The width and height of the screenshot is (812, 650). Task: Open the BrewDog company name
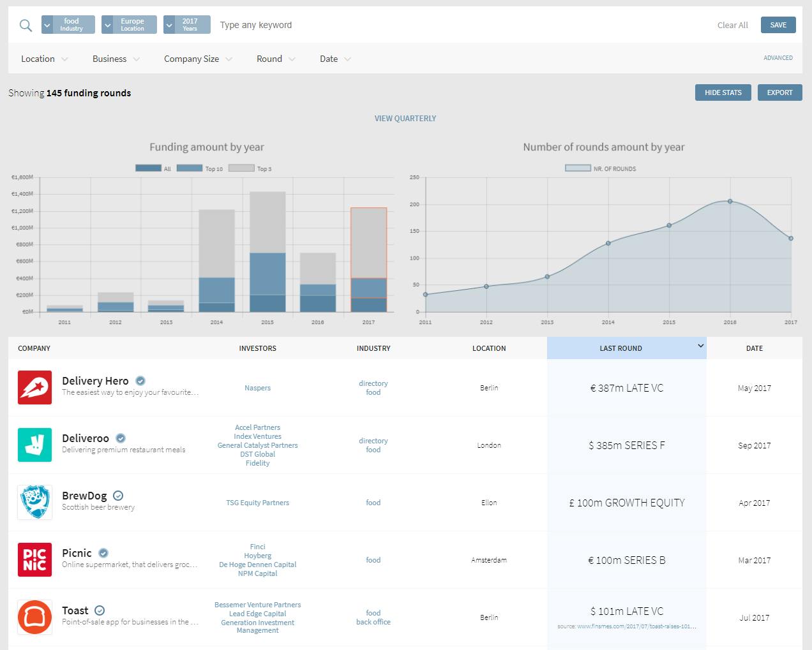(84, 496)
